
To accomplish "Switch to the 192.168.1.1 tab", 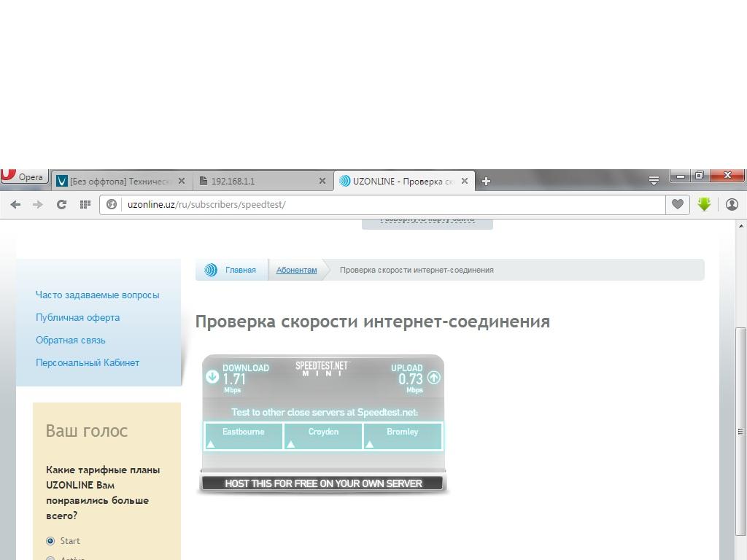I will 263,181.
